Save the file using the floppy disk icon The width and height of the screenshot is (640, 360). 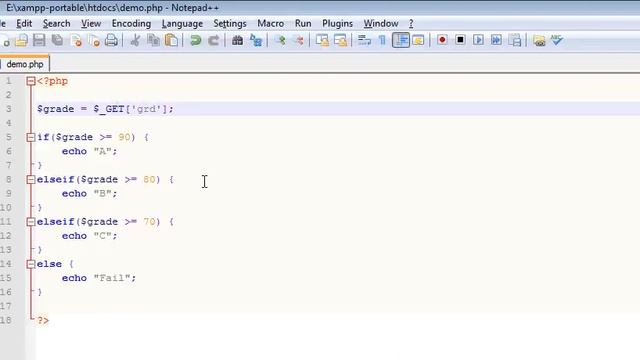[x=39, y=40]
